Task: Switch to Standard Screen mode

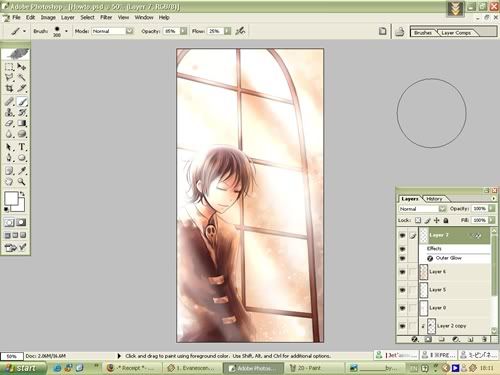Action: tap(7, 235)
